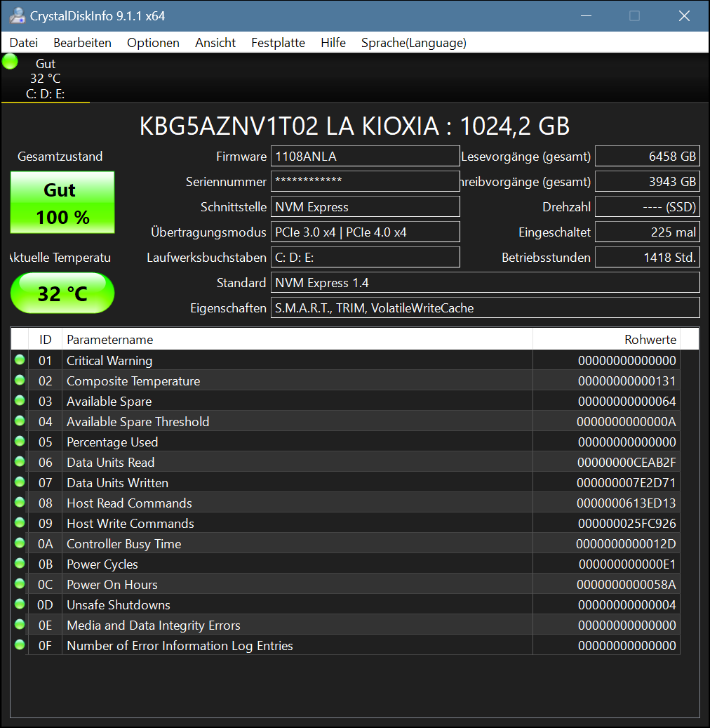Click the status dot for Unsafe Shutdowns row

point(20,604)
